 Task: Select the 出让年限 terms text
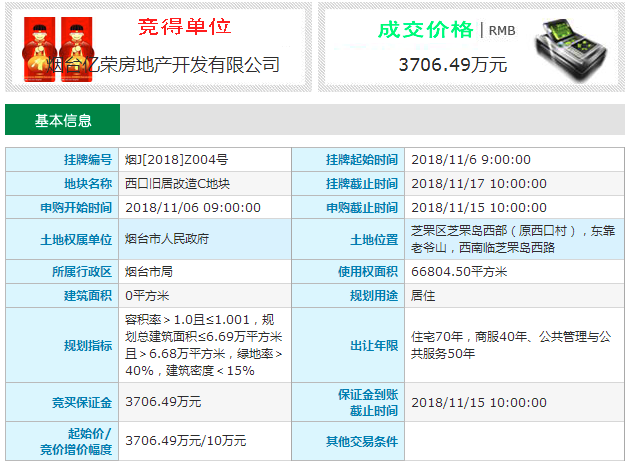[x=511, y=345]
